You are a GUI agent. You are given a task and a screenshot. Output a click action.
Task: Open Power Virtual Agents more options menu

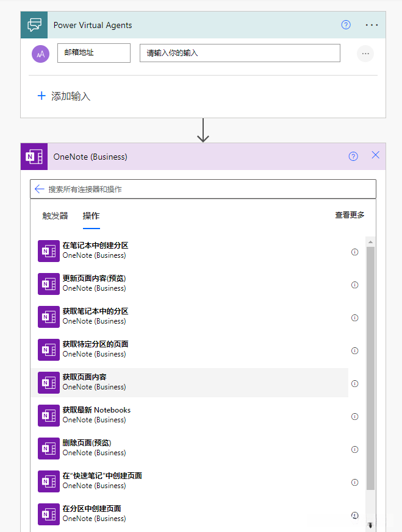click(x=371, y=25)
